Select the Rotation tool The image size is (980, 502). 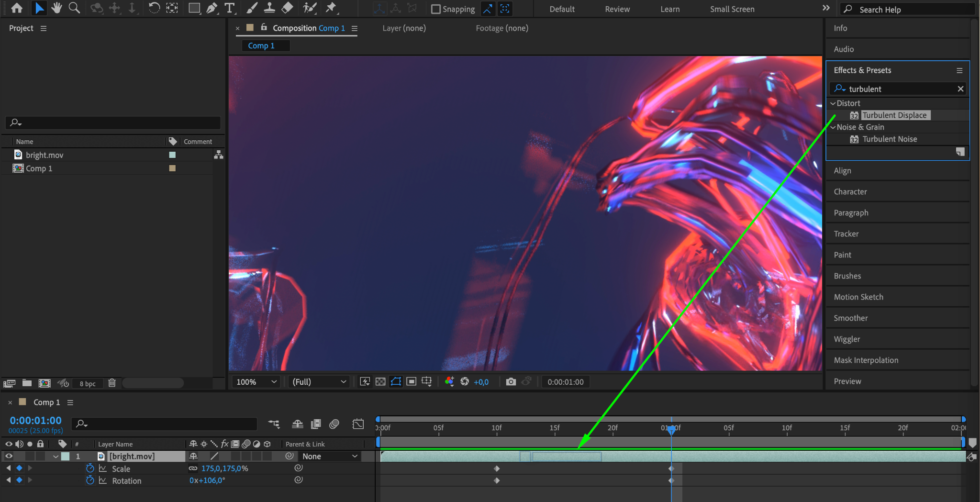point(154,8)
